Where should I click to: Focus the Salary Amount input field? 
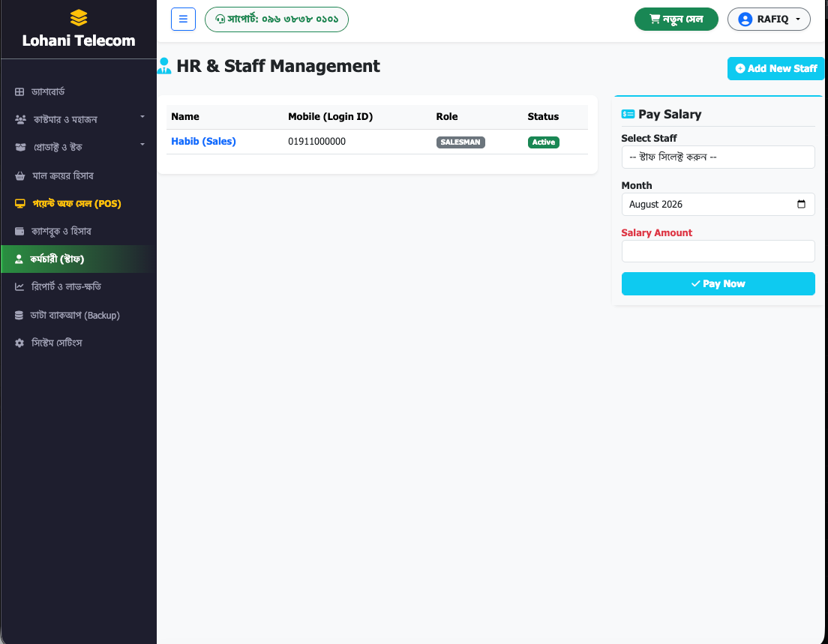point(718,251)
